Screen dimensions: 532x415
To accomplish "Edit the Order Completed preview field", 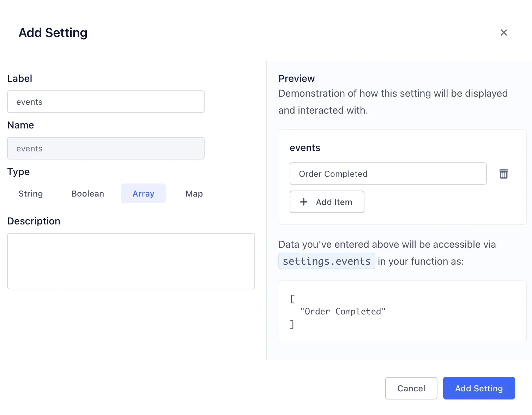I will pos(388,174).
